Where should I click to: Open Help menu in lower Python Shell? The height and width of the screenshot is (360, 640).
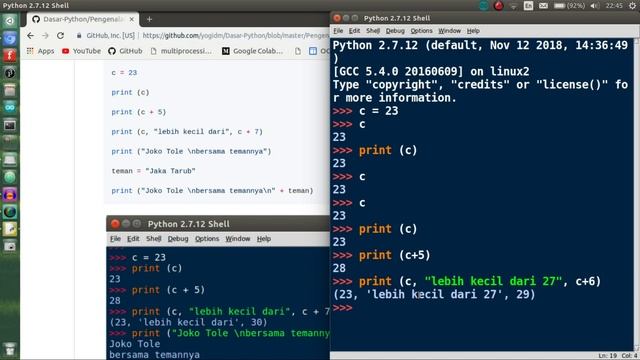(x=264, y=239)
